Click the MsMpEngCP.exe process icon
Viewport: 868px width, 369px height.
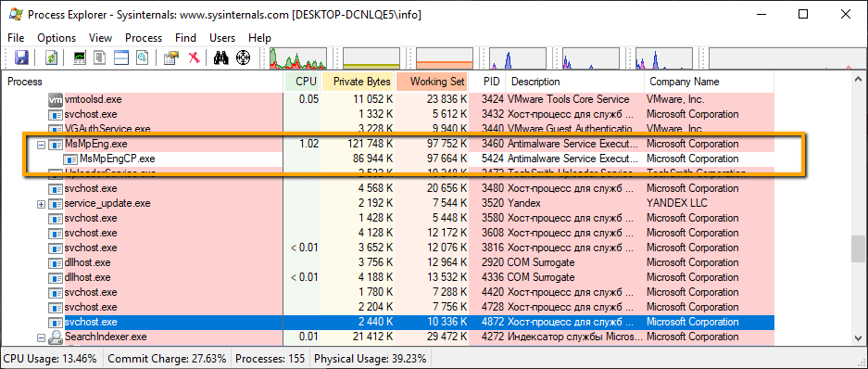(x=69, y=159)
